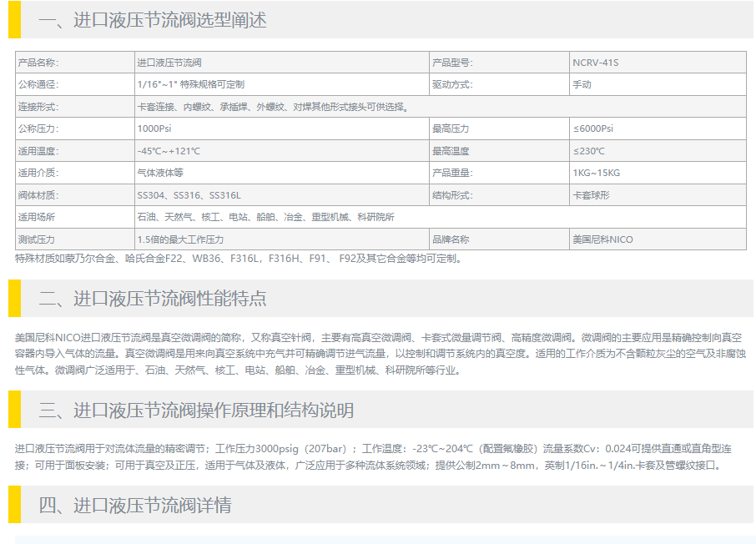Click the special materials note below the table
Image resolution: width=756 pixels, height=544 pixels.
(x=238, y=259)
